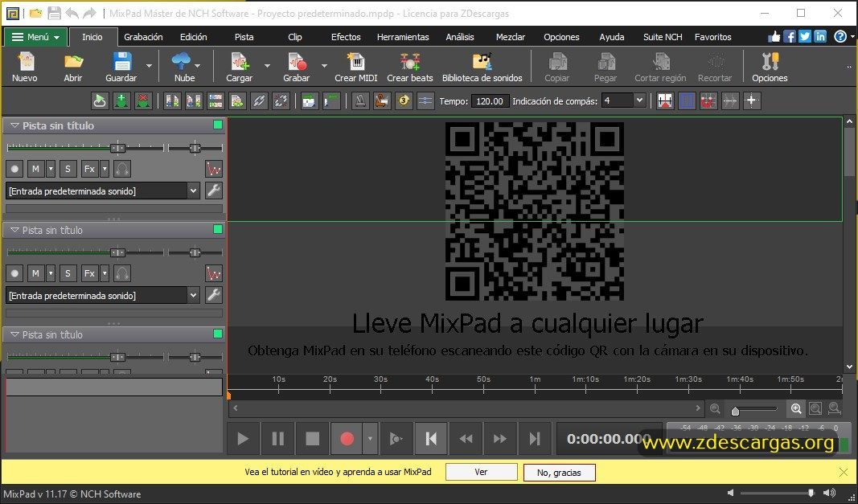The width and height of the screenshot is (858, 504).
Task: Open the Opciones wrench icon in ribbon
Action: pos(770,67)
